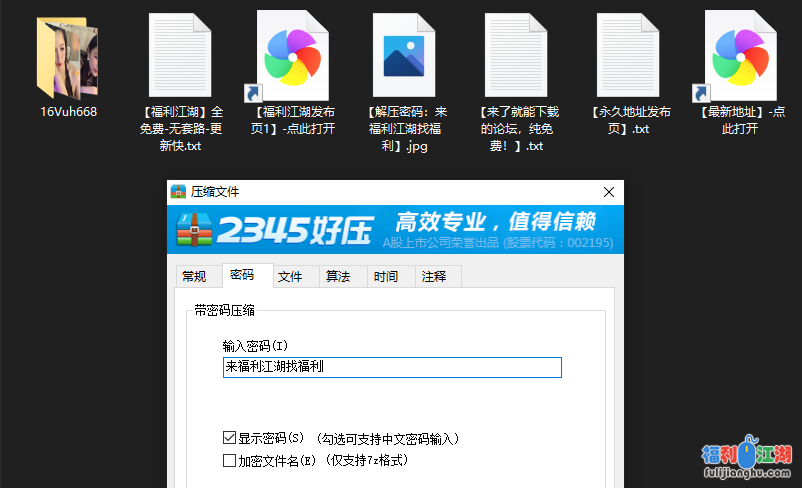The width and height of the screenshot is (802, 488).
Task: Click the 2345好压 banner advertisement
Action: (x=396, y=230)
